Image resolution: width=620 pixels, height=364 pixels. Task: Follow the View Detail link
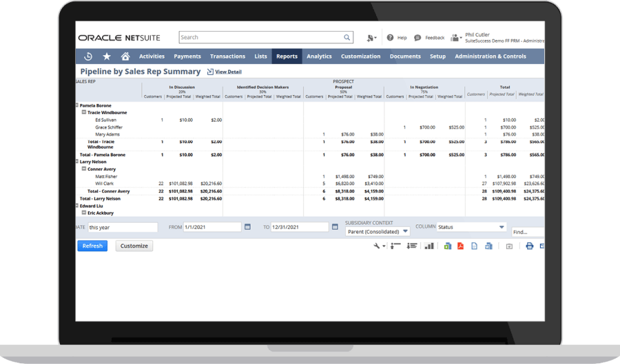click(228, 72)
